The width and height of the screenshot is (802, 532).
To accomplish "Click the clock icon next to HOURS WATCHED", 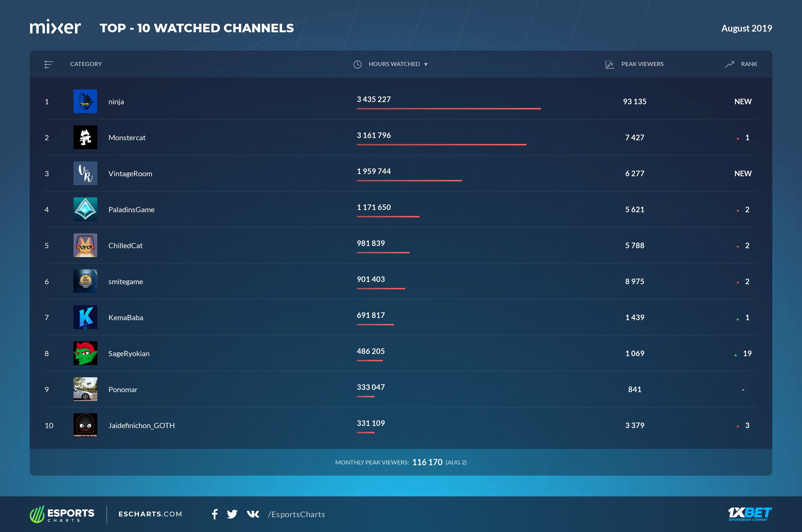I will [x=357, y=64].
